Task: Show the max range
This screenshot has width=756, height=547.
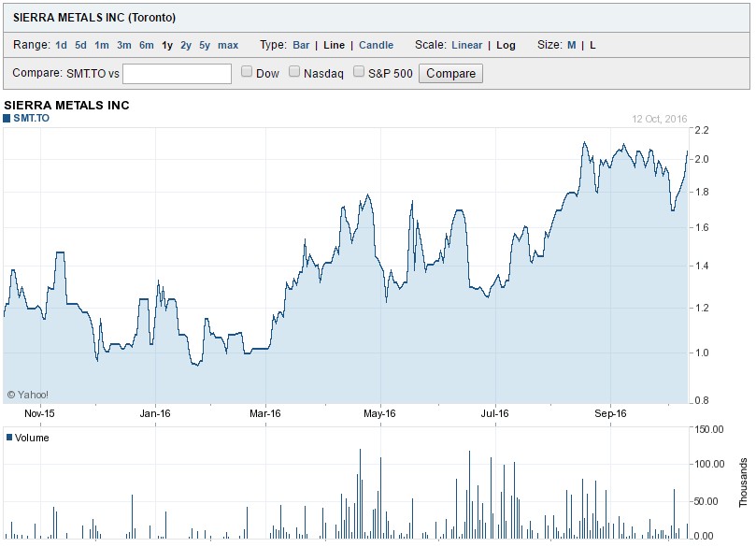Action: click(x=228, y=45)
